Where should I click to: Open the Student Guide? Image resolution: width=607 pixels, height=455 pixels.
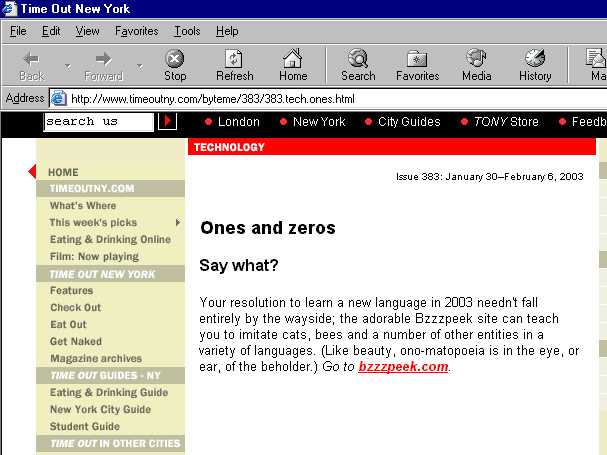point(85,426)
